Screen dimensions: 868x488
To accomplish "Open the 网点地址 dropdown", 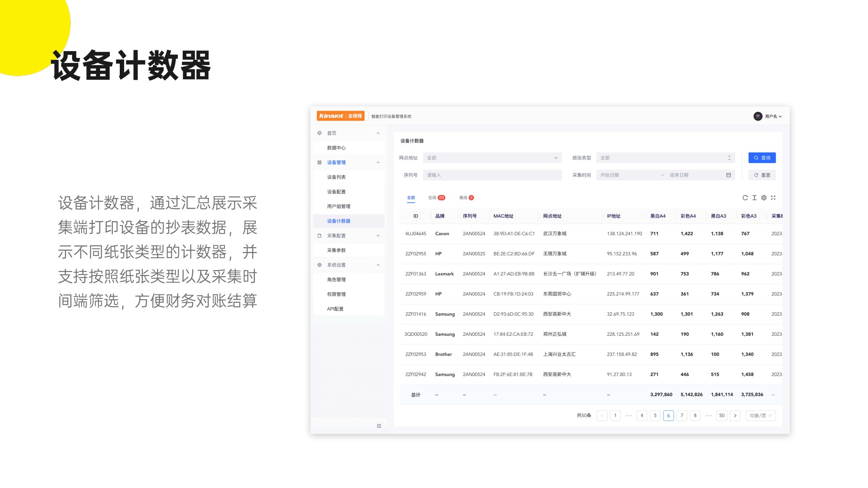I will pyautogui.click(x=492, y=158).
